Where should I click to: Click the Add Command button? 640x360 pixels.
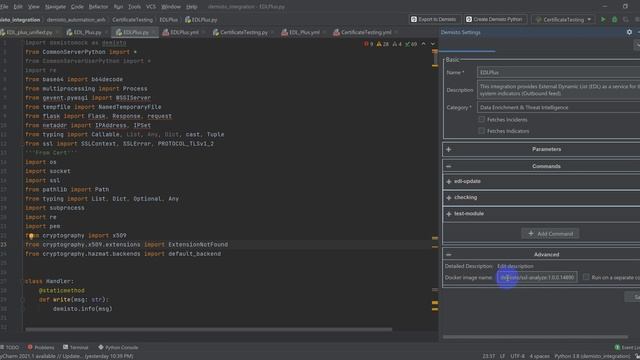pos(550,233)
